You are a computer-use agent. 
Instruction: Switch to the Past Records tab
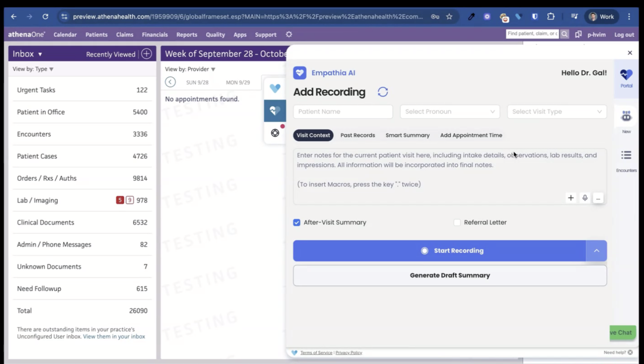(x=358, y=135)
